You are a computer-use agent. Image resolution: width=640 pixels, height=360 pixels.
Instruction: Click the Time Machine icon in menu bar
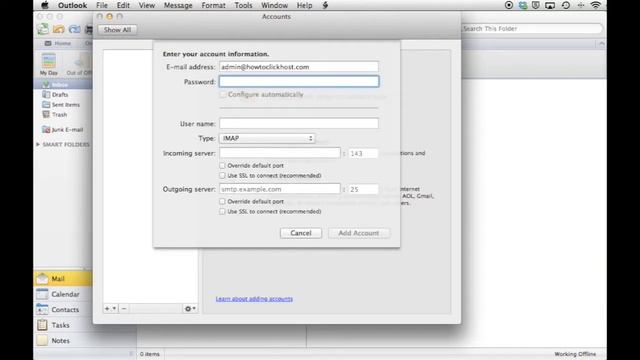pos(566,5)
